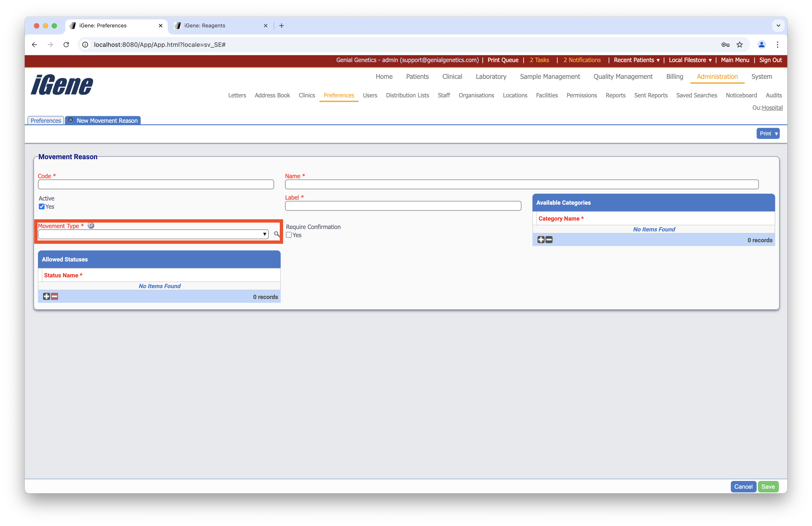Viewport: 812px width, 526px height.
Task: Bookmark page with star icon
Action: tap(739, 45)
